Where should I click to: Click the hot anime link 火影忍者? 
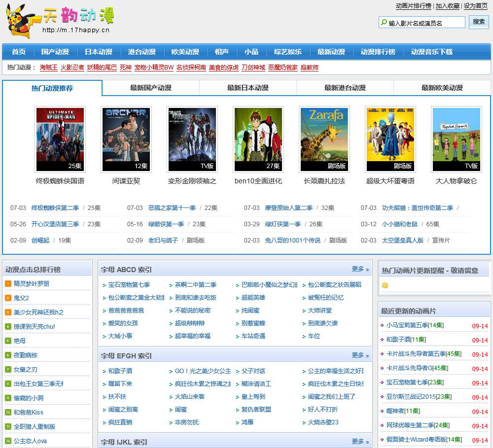[72, 68]
